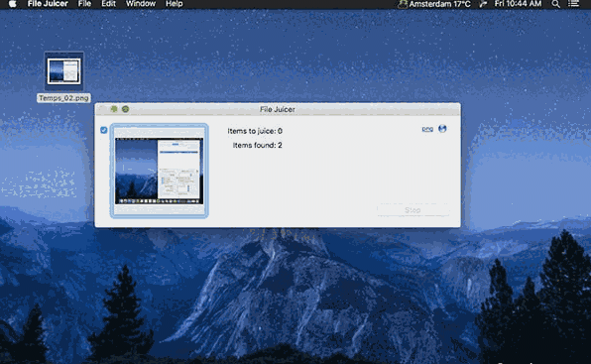Open the File Juicer application menu
Viewport: 591px width, 364px height.
pos(48,4)
